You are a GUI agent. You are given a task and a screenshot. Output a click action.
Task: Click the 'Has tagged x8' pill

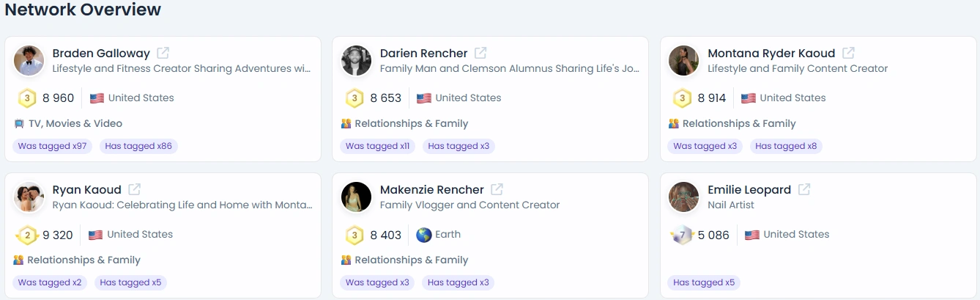click(786, 146)
